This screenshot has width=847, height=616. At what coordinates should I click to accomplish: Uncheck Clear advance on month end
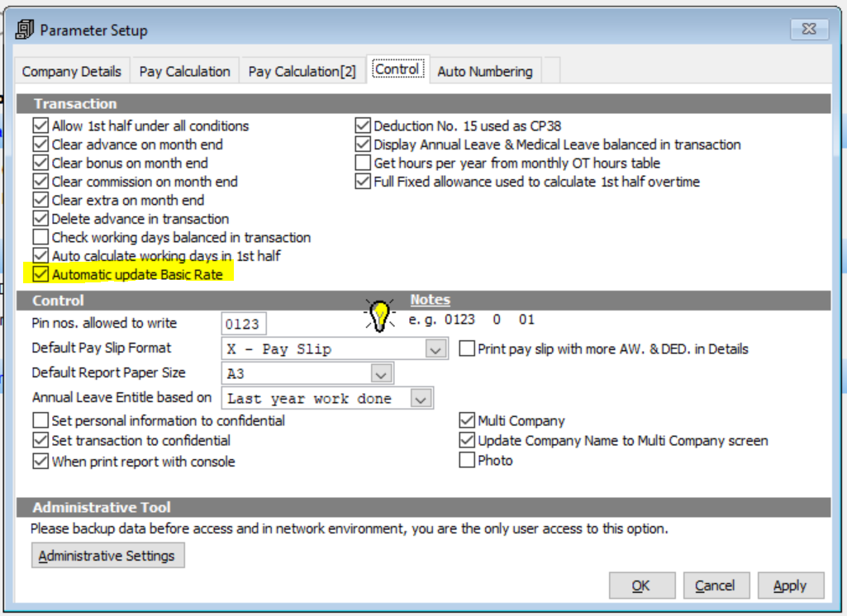click(40, 145)
